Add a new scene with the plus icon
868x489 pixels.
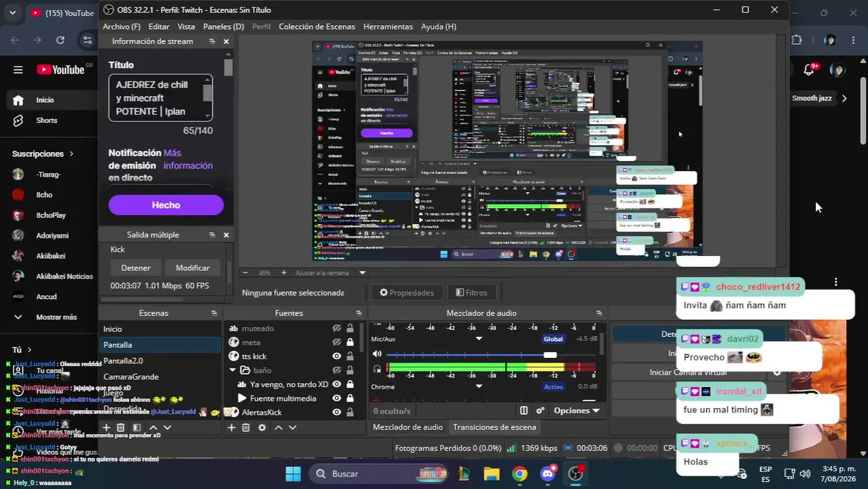coord(106,427)
